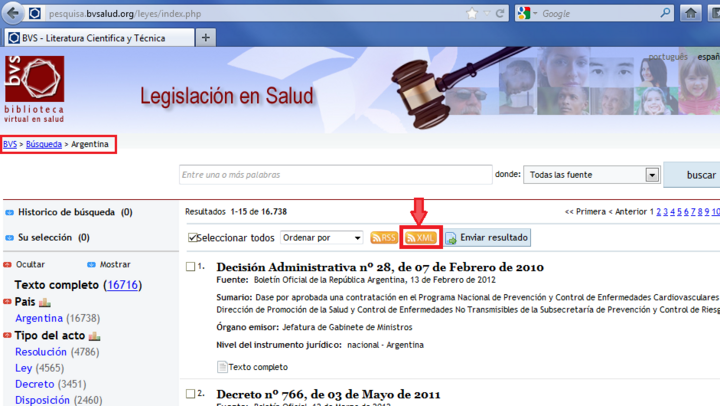The height and width of the screenshot is (406, 720).
Task: Filter by Decreto act type
Action: (34, 384)
